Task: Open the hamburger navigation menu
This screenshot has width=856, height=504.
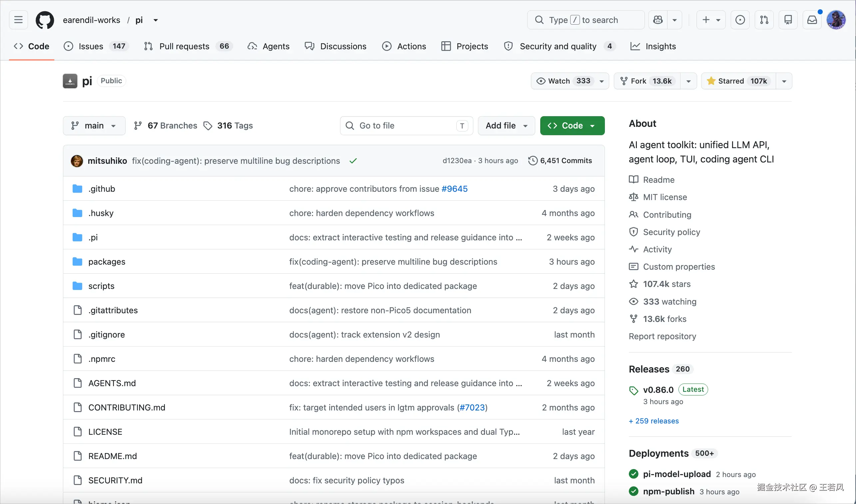Action: pos(18,20)
